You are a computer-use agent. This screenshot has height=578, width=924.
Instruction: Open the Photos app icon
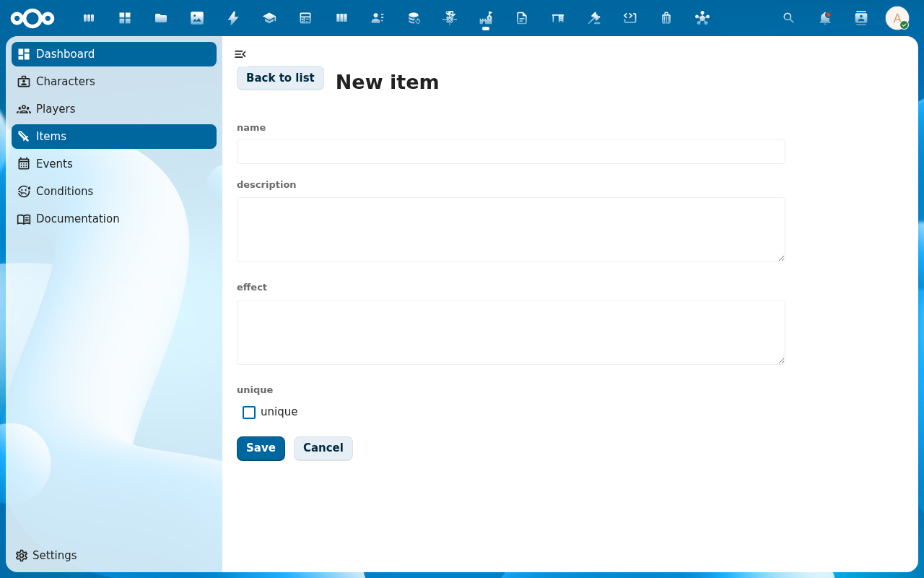pyautogui.click(x=197, y=18)
